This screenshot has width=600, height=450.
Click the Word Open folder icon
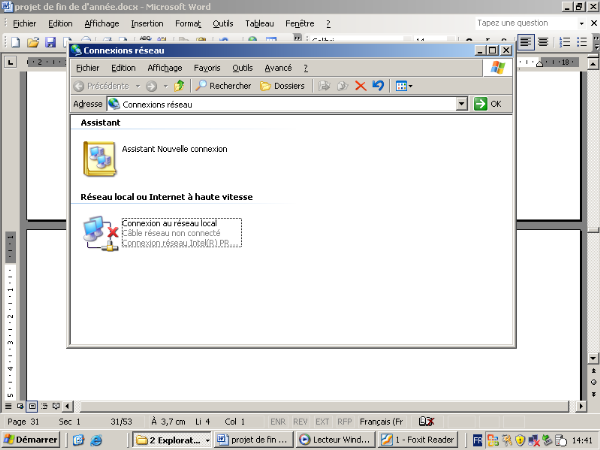(33, 42)
